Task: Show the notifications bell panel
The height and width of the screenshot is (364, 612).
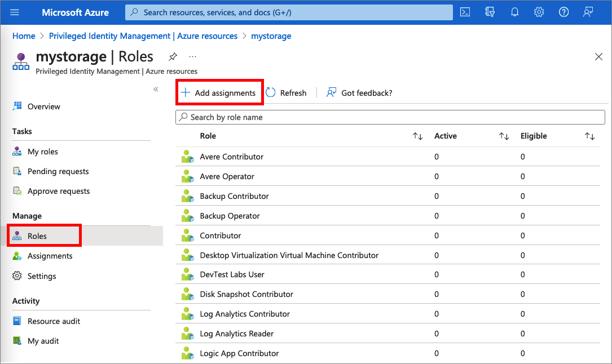Action: tap(514, 12)
